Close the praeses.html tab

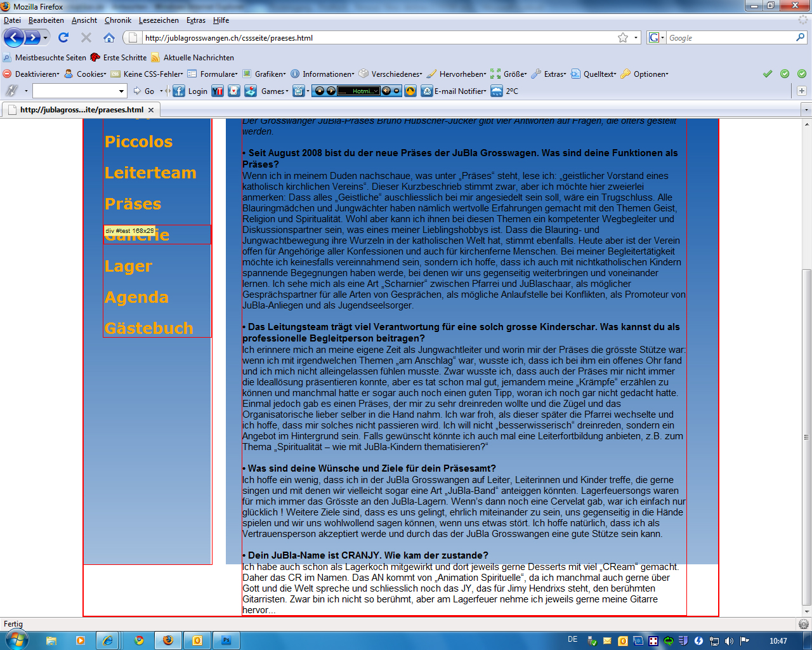tap(151, 110)
